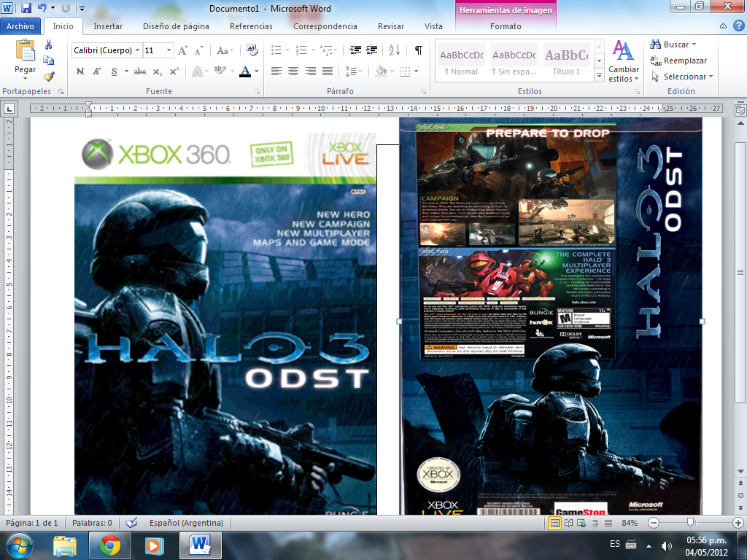Image resolution: width=747 pixels, height=560 pixels.
Task: Click the Pegar (paste) clipboard icon
Action: (x=25, y=50)
